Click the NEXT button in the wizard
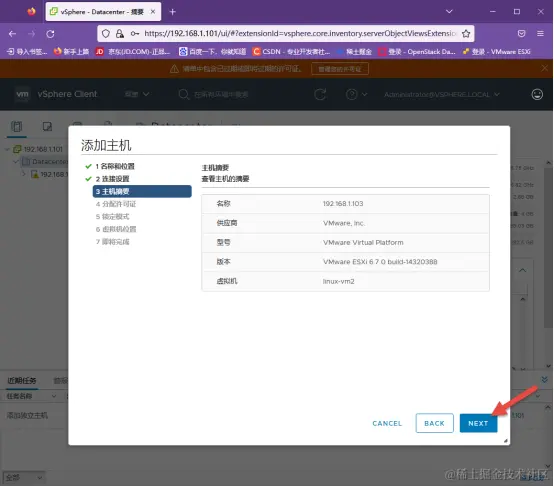The image size is (554, 486). point(478,423)
